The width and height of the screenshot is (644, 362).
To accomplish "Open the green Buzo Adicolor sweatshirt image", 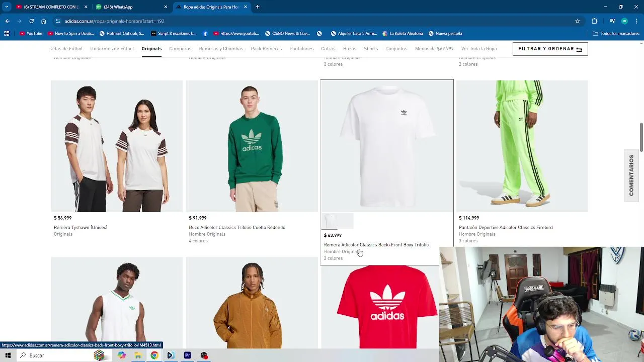I will [x=252, y=146].
